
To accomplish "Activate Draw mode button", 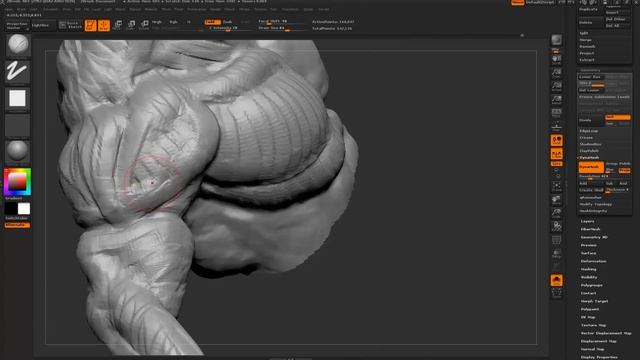I will click(104, 25).
